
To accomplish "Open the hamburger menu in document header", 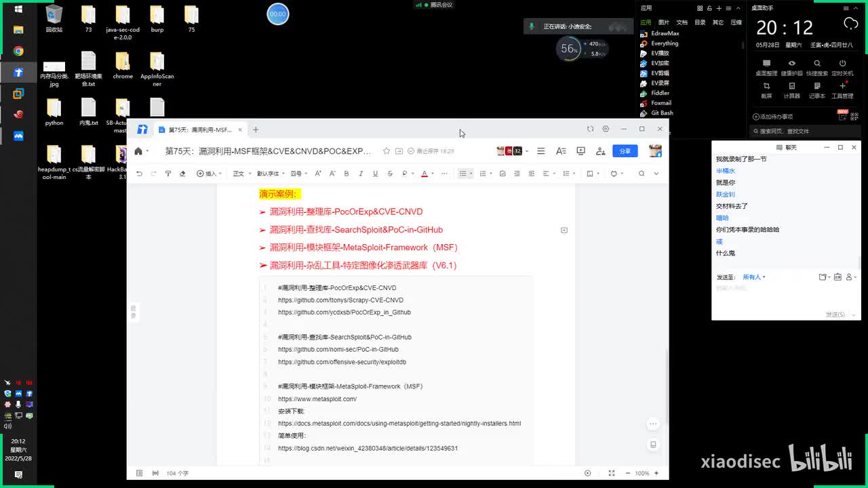I will pyautogui.click(x=541, y=151).
